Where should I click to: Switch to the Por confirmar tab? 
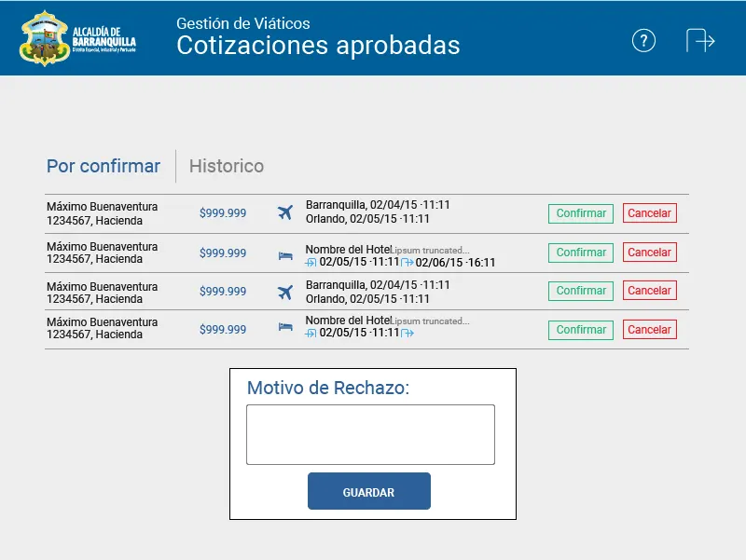[x=104, y=167]
